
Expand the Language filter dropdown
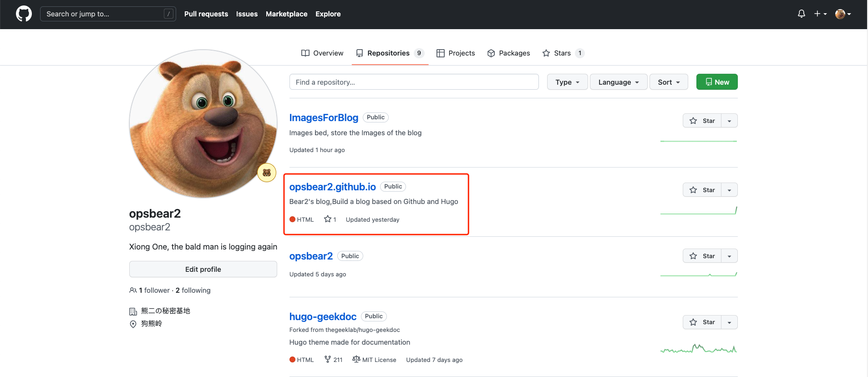pyautogui.click(x=619, y=82)
